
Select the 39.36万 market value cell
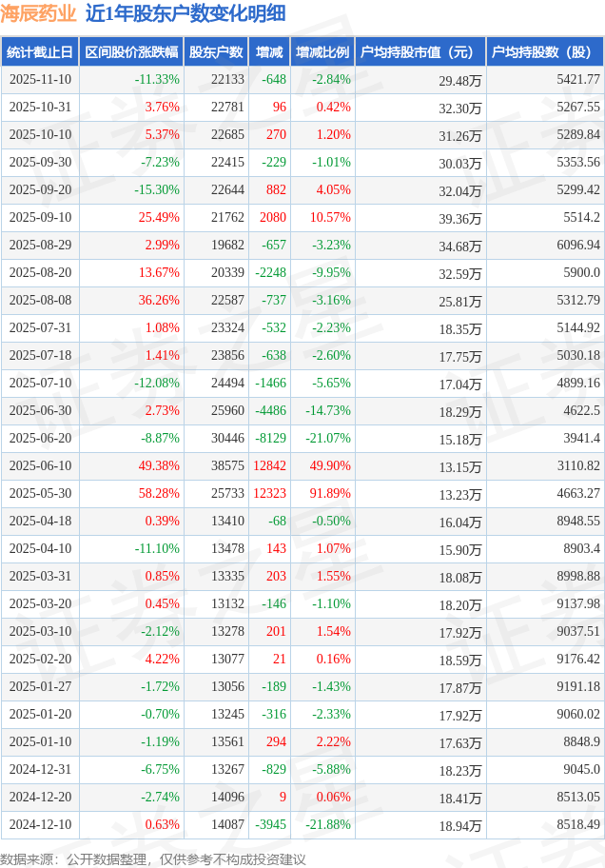[460, 218]
